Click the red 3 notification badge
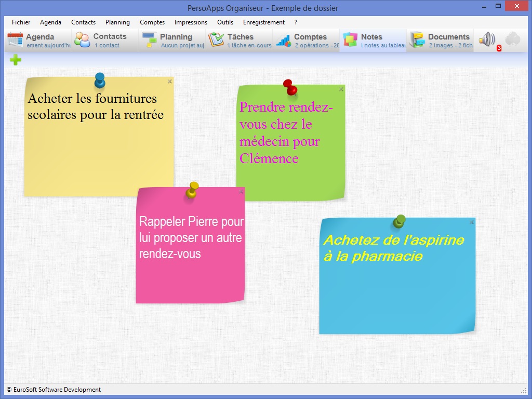532x399 pixels. (x=499, y=48)
